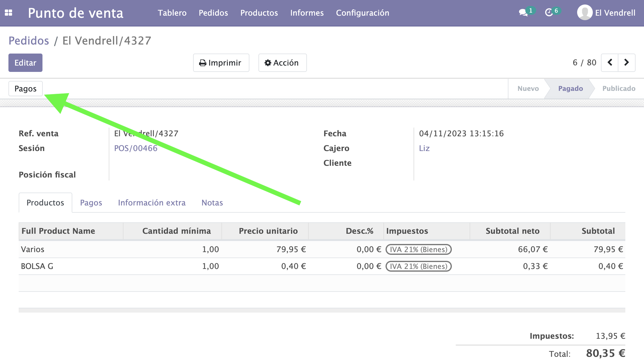Open the Acción gear dropdown
The image size is (644, 361).
click(x=282, y=63)
